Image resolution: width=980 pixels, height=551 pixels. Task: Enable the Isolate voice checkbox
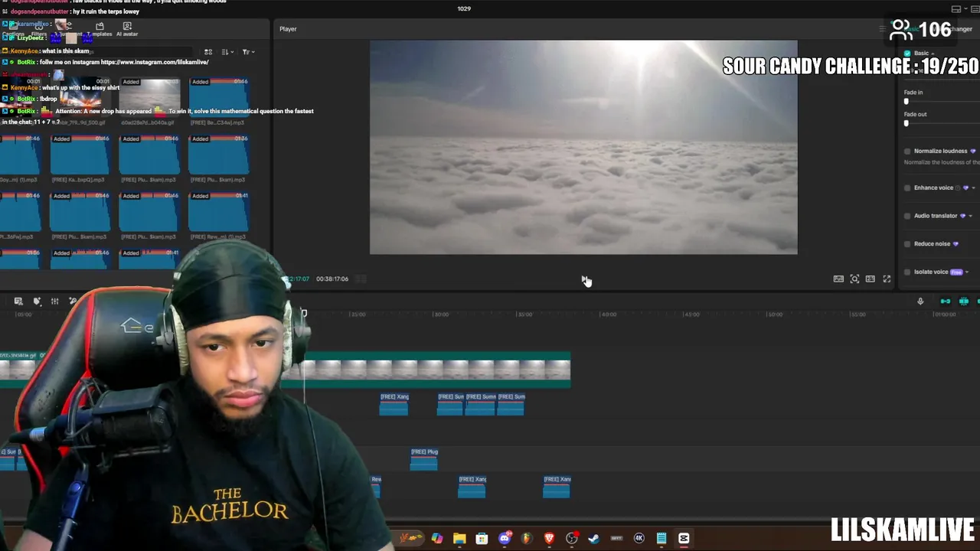(x=908, y=272)
